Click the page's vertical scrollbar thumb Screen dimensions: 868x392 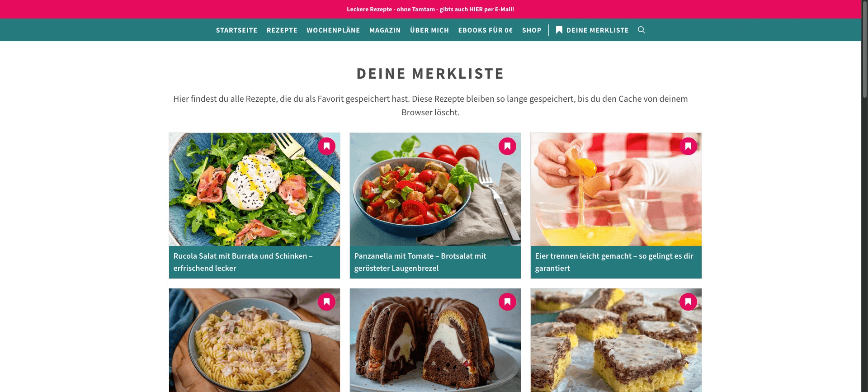pos(864,49)
